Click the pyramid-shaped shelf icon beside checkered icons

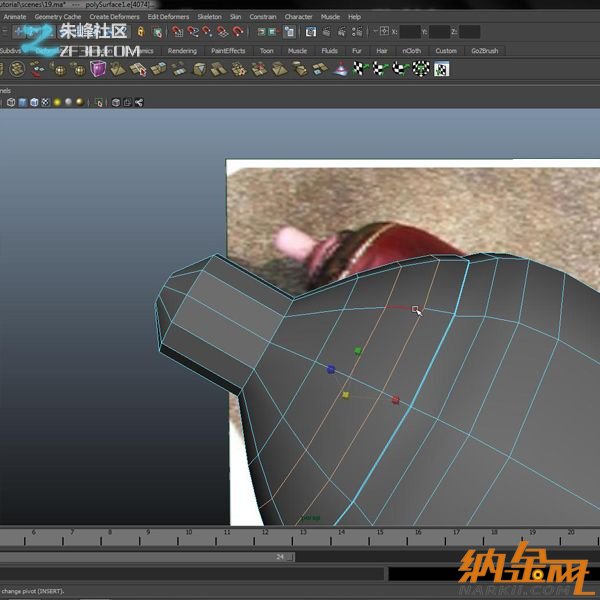coord(342,69)
